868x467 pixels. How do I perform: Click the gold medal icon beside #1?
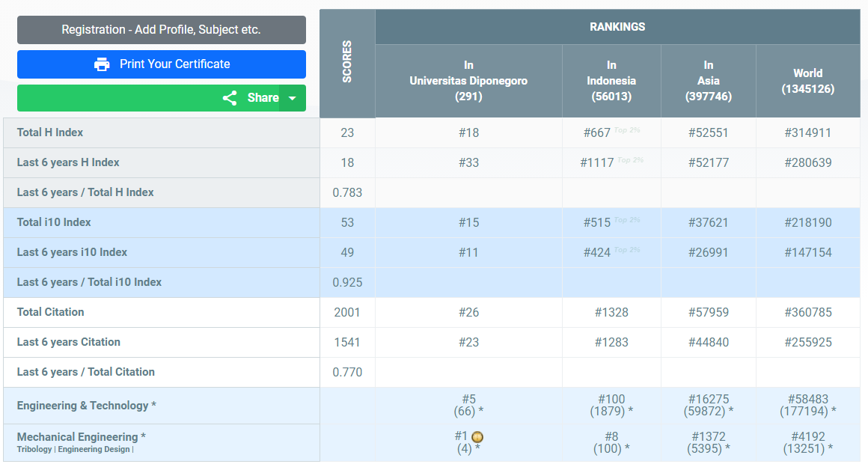pyautogui.click(x=477, y=437)
